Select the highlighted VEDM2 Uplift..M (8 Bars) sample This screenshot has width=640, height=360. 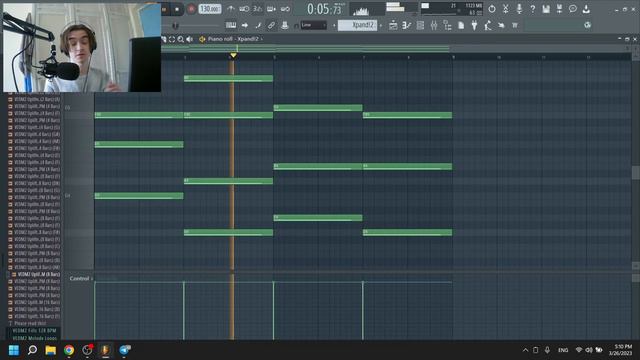tap(35, 274)
